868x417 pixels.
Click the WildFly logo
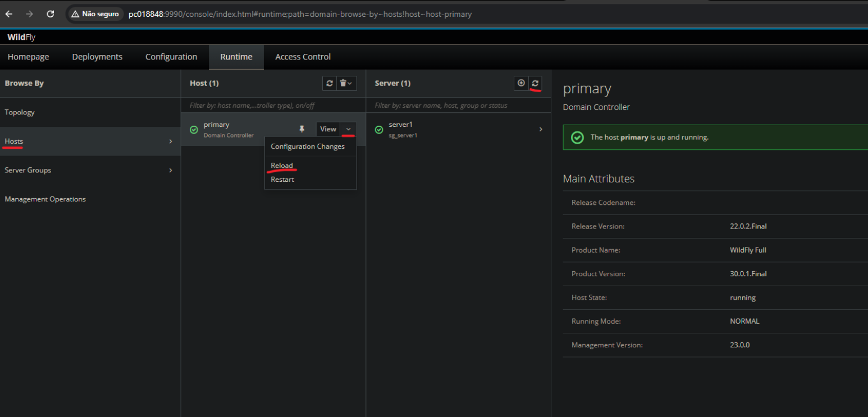coord(21,37)
